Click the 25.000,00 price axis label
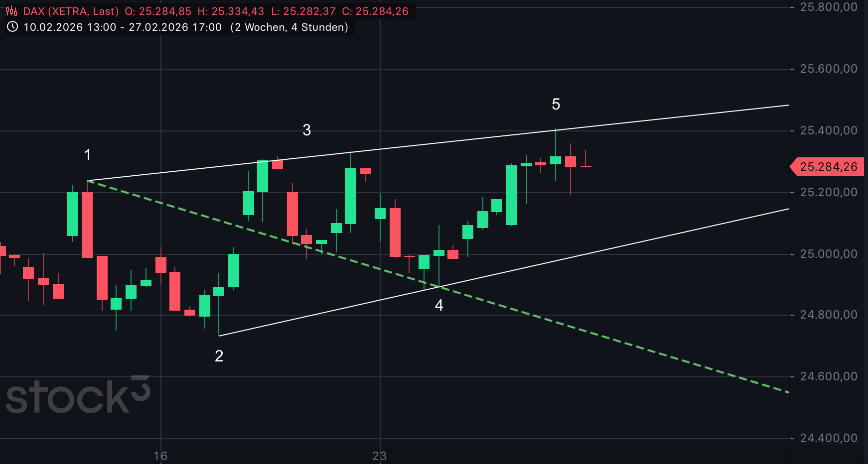 [x=828, y=254]
